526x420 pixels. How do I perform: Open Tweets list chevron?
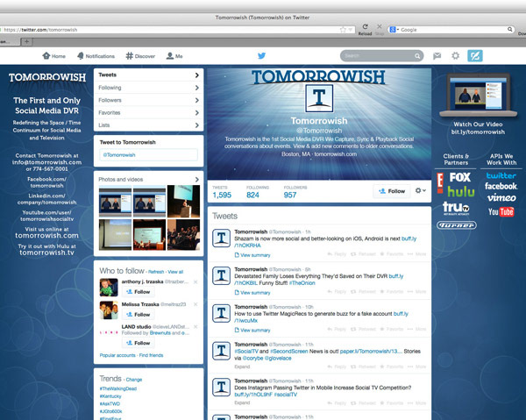pos(197,75)
